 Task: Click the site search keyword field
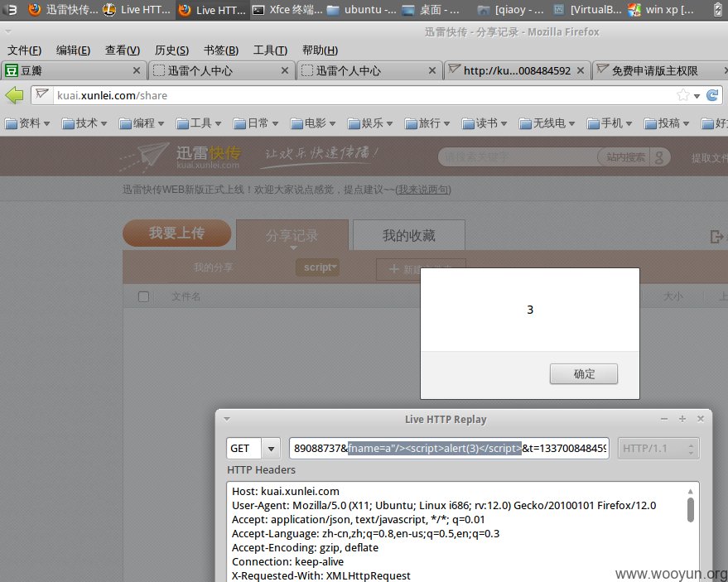[x=518, y=157]
